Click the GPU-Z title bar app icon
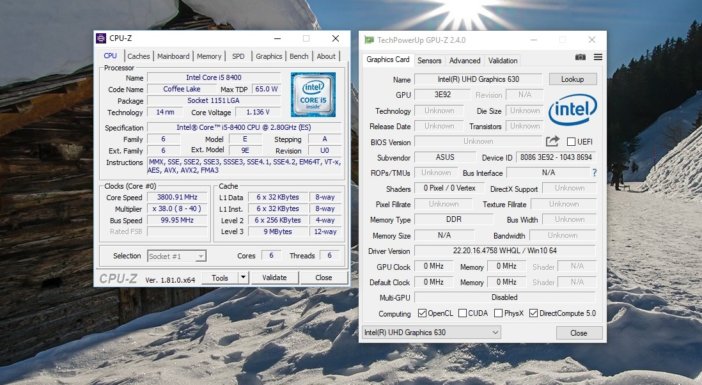The image size is (702, 385). click(x=369, y=40)
